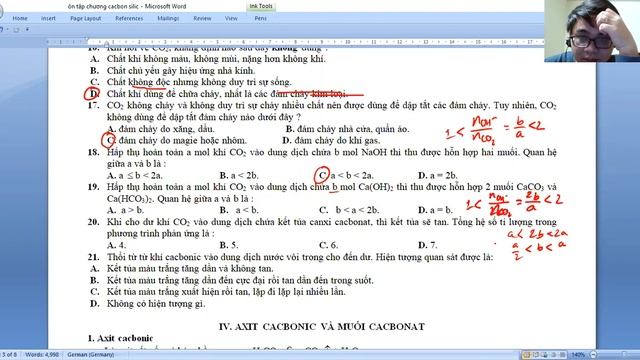Click the webcam video overlay of the presenter

[592, 31]
